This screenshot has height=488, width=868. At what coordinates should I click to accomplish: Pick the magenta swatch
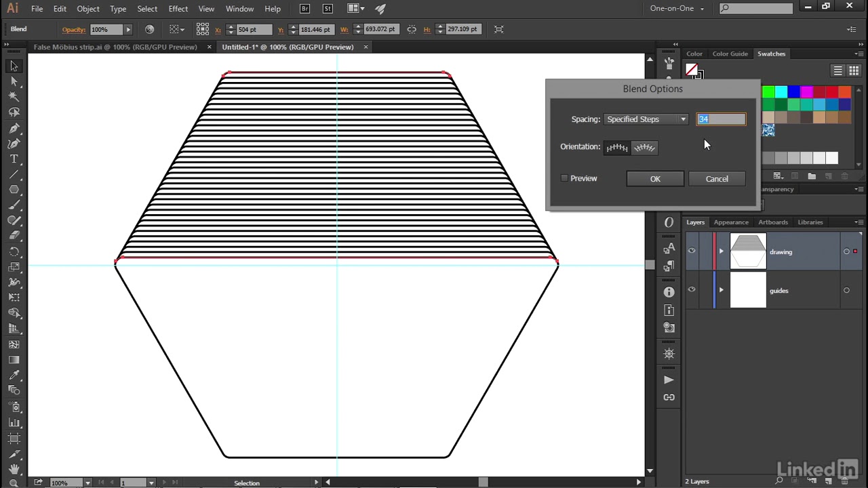point(806,91)
